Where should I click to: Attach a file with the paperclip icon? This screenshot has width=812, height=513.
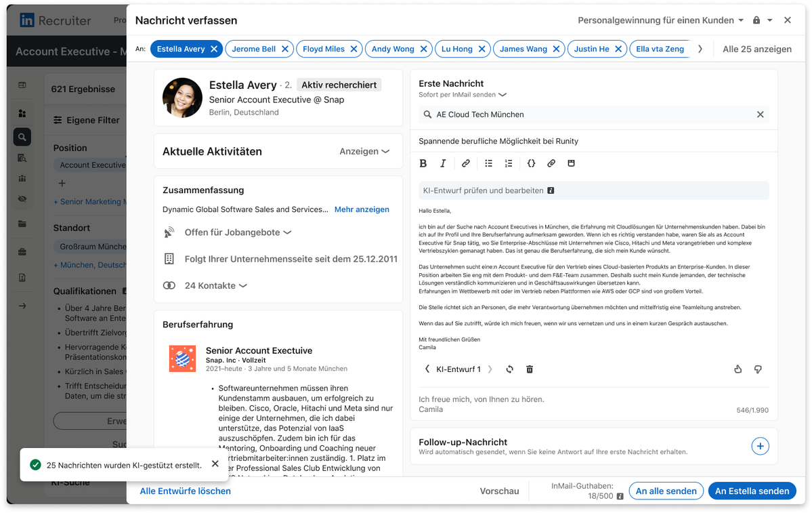[x=551, y=163]
